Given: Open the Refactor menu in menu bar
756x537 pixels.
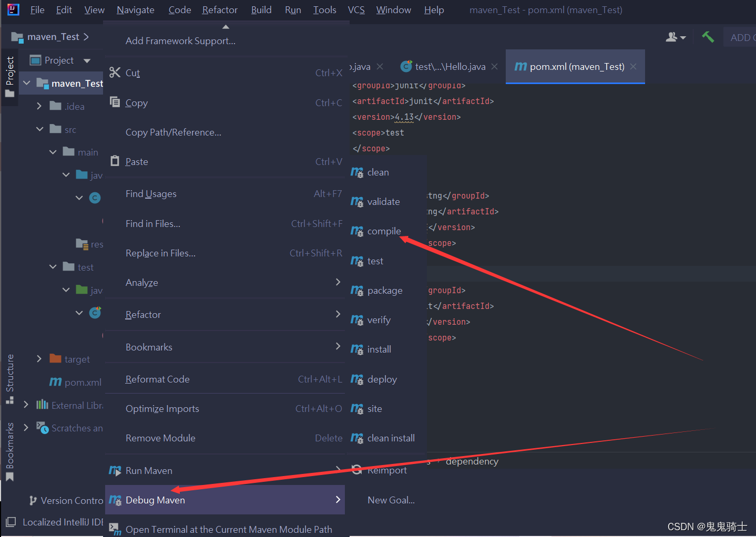Looking at the screenshot, I should coord(220,10).
